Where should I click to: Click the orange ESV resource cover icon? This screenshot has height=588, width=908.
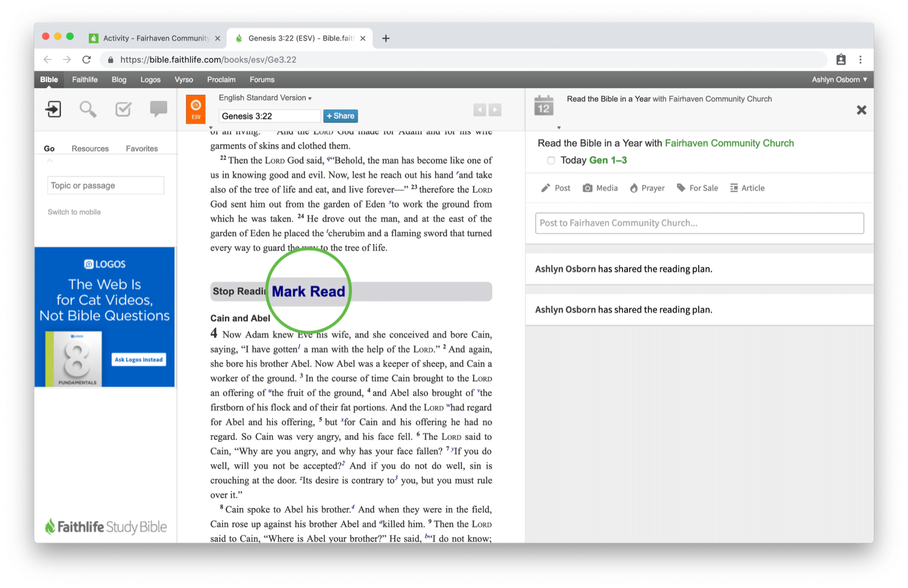coord(196,109)
